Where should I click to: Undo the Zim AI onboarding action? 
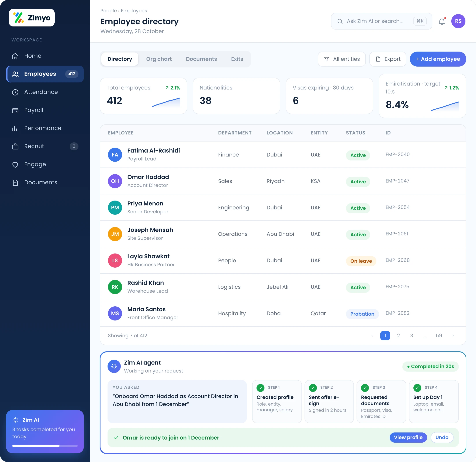[x=442, y=438]
